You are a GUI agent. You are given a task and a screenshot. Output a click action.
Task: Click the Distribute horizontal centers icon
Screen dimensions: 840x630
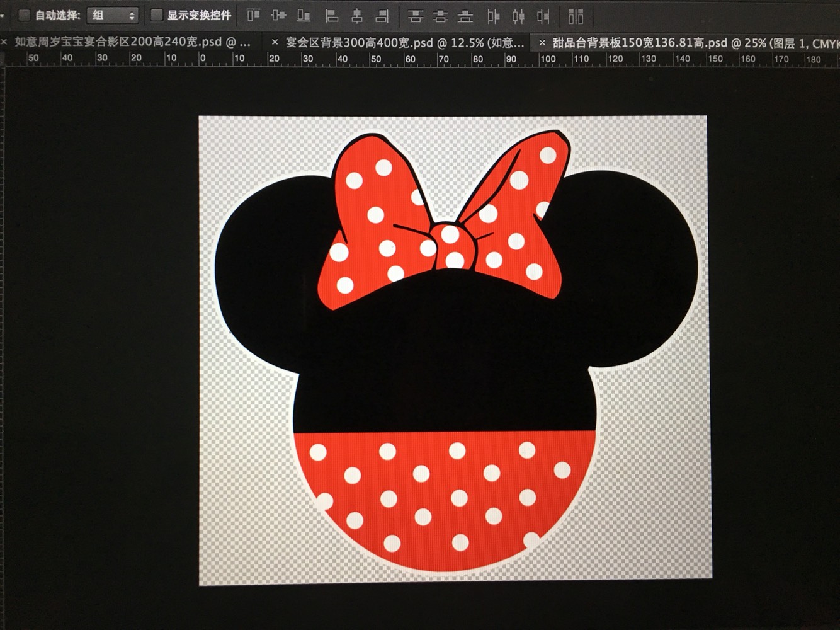[x=518, y=16]
